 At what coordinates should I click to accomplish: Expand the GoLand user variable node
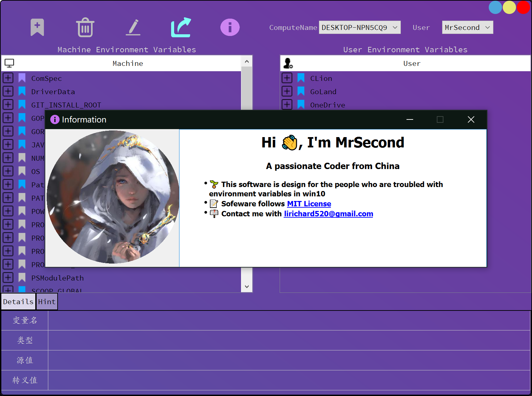pos(287,91)
